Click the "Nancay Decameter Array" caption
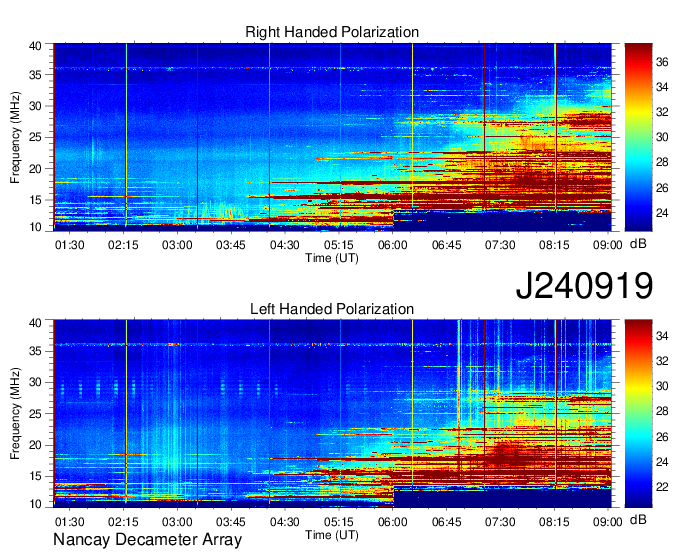Screen dimensions: 680x552 (x=147, y=540)
